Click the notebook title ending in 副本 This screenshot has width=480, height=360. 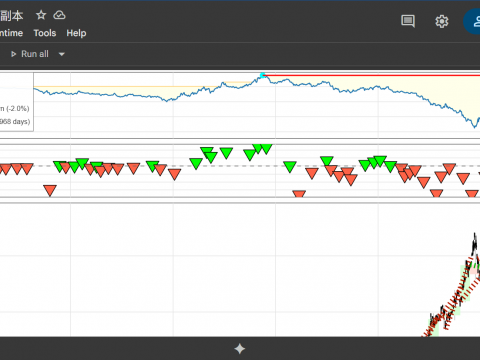click(12, 15)
